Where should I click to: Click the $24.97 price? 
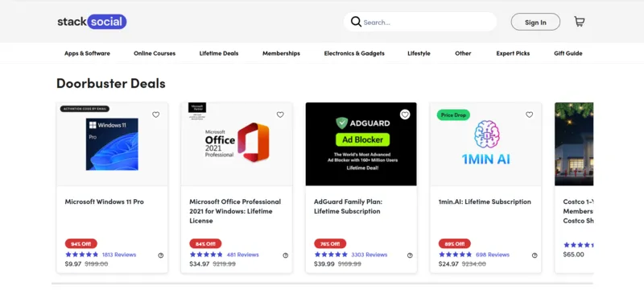pos(448,264)
